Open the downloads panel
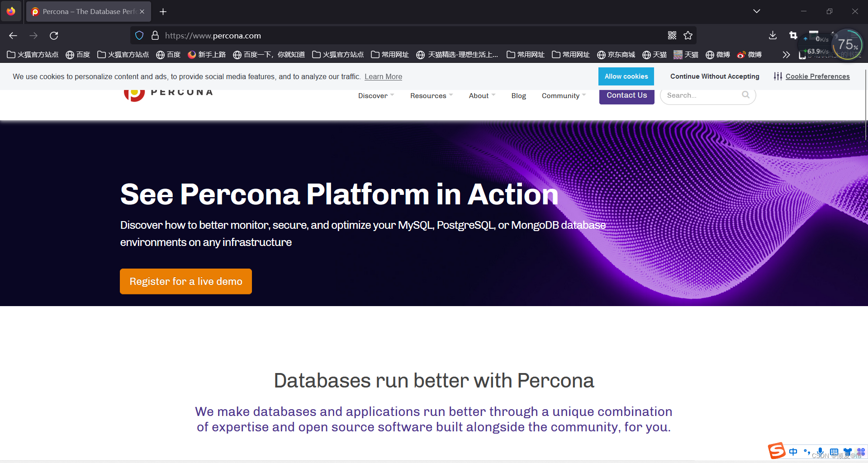 click(x=773, y=35)
